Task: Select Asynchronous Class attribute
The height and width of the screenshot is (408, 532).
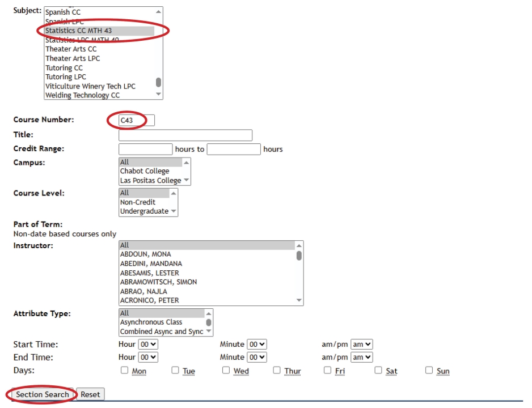Action: (162, 322)
